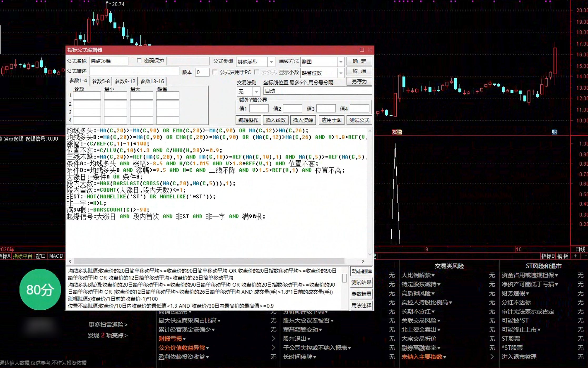Toggle the 公式只用于PC checkbox
This screenshot has width=588, height=368.
[215, 72]
